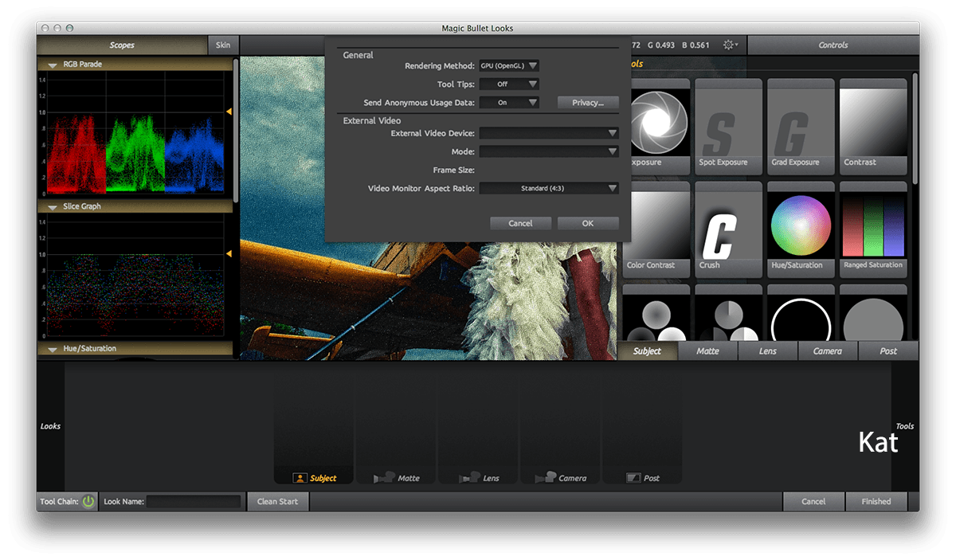Select the Camera tools tab
The width and height of the screenshot is (956, 560).
(828, 350)
